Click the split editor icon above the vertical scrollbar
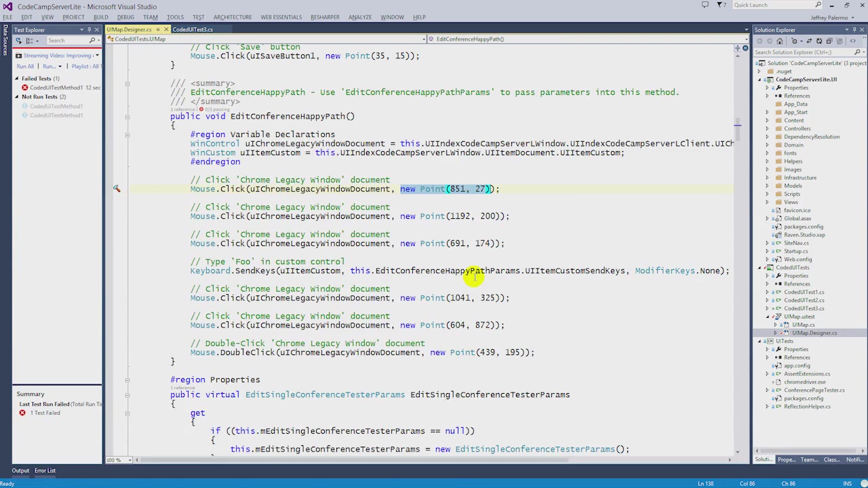 click(738, 48)
